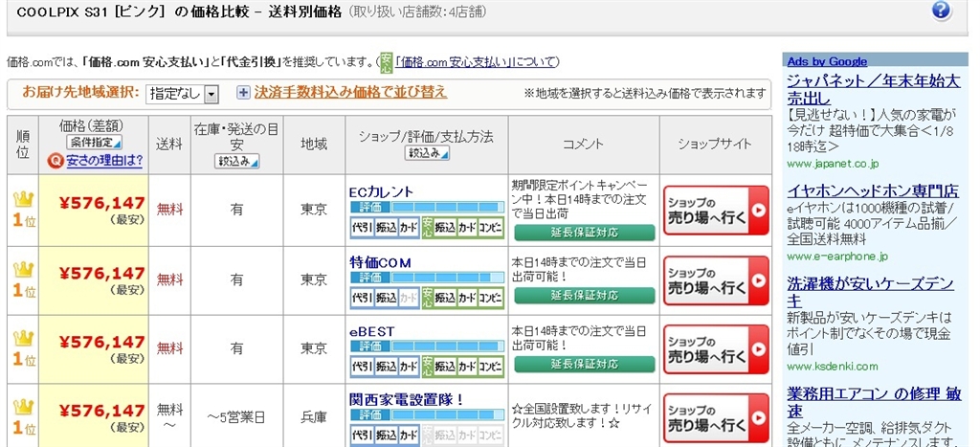
Task: Click the first 振込 payment icon for ECカレント
Action: click(x=386, y=228)
